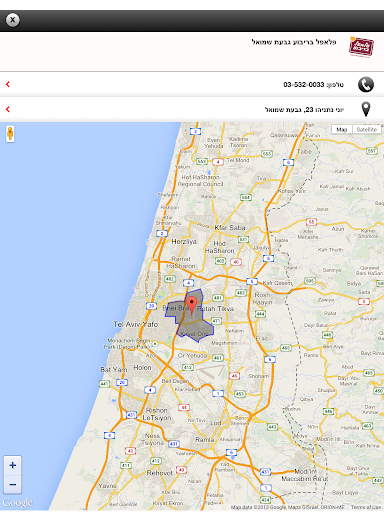Click the Google logo on the map
The width and height of the screenshot is (384, 512).
tap(18, 503)
